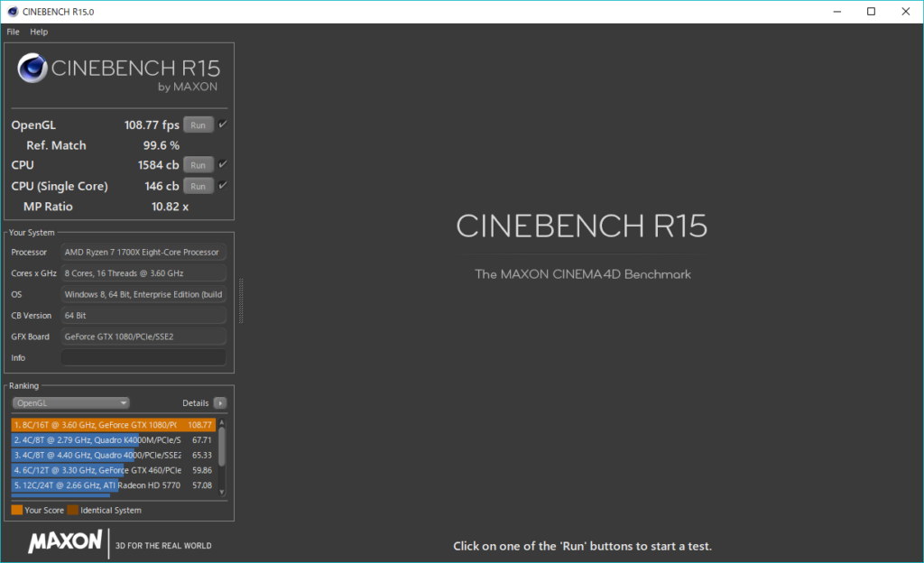Click the ranking list scrollbar thumb
The height and width of the screenshot is (563, 924).
[x=222, y=446]
